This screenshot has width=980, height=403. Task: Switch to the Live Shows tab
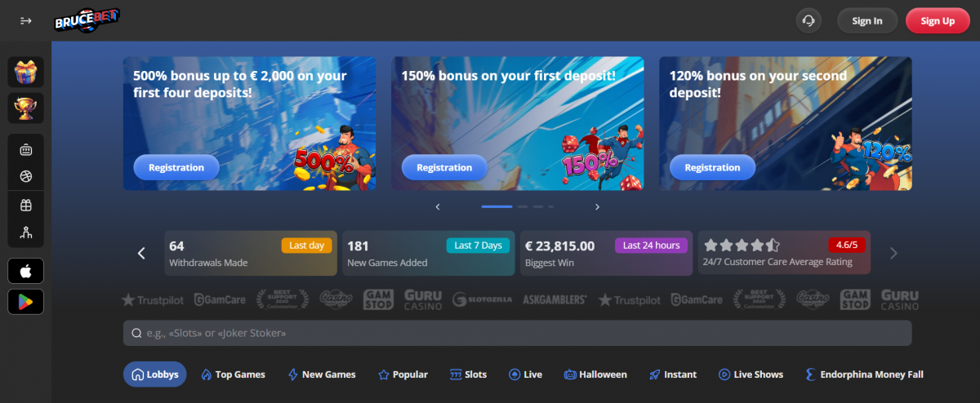pos(751,374)
